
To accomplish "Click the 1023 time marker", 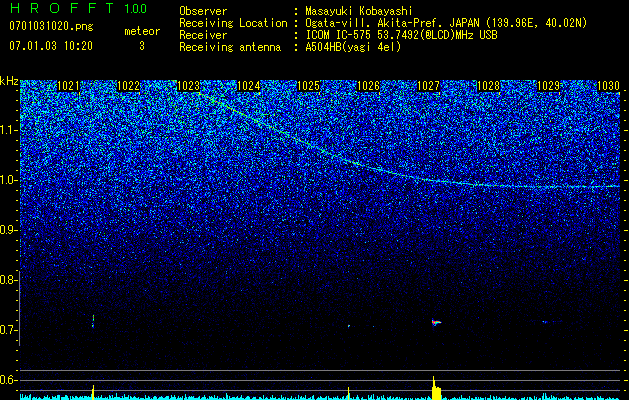I will click(x=189, y=86).
